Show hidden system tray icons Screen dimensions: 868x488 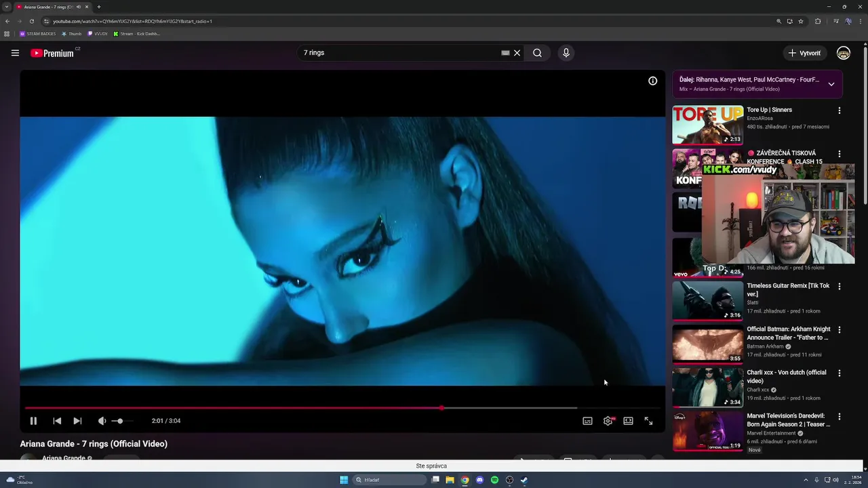pyautogui.click(x=806, y=480)
